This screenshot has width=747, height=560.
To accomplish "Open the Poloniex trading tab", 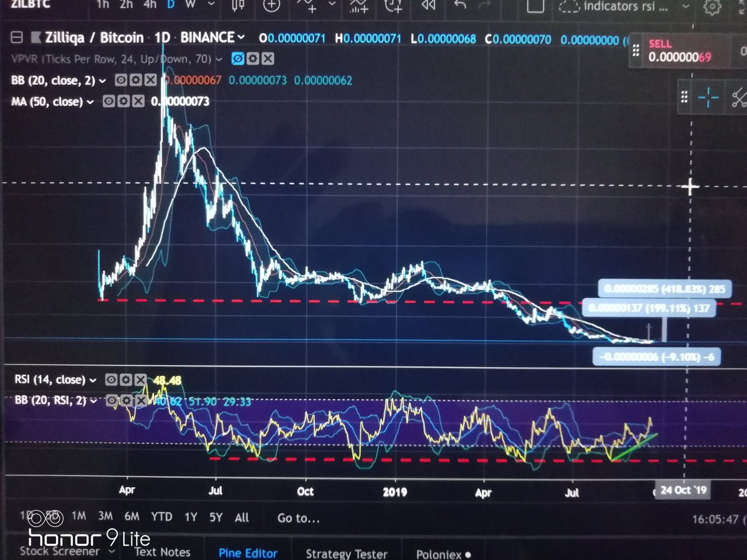I will click(x=439, y=554).
